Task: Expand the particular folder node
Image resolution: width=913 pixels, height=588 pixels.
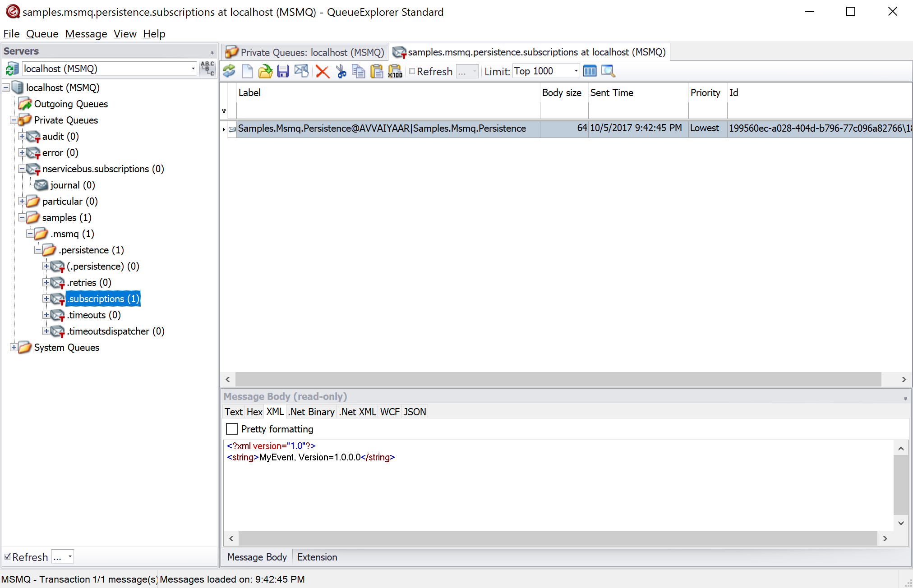Action: click(x=22, y=201)
